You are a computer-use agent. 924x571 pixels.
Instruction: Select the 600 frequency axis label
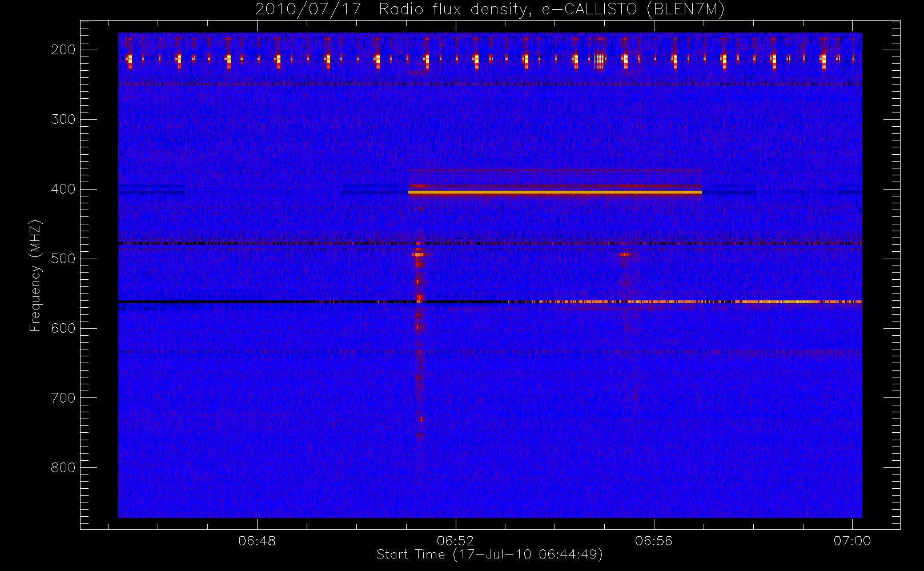coord(63,328)
